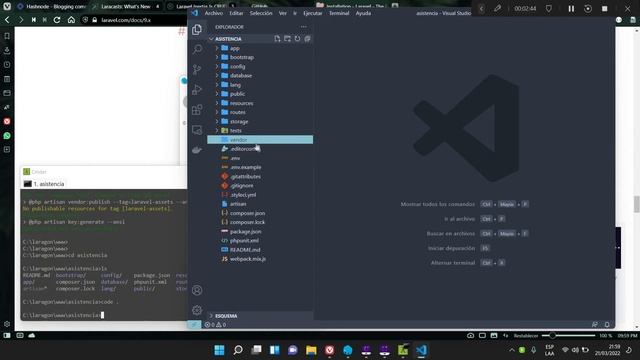640x360 pixels.
Task: Open WhatsApp web panel in Vivaldi side bar
Action: click(7, 136)
